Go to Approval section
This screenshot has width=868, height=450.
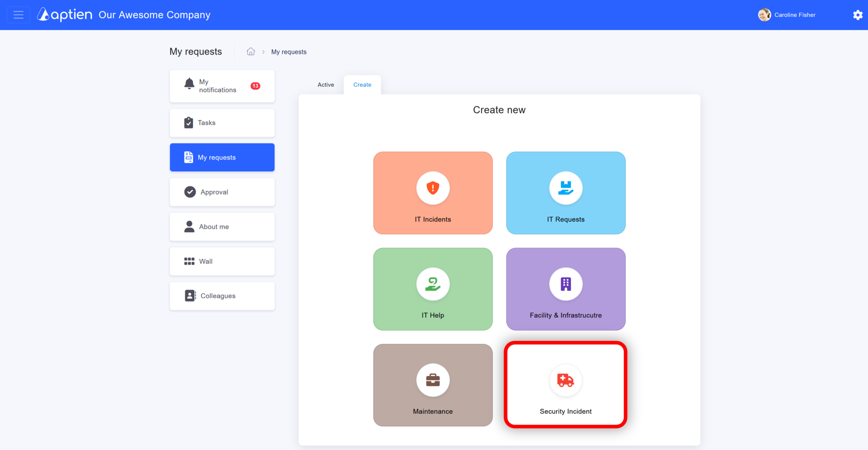point(222,192)
